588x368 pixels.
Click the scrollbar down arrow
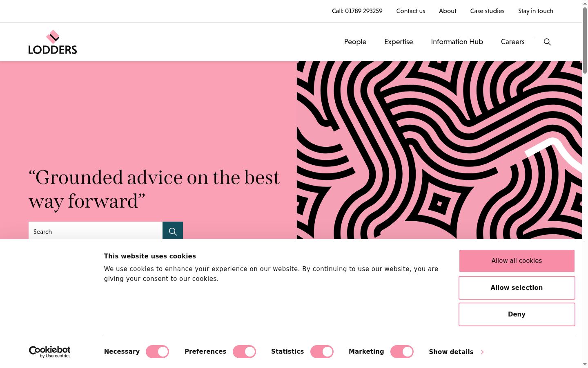[x=585, y=364]
